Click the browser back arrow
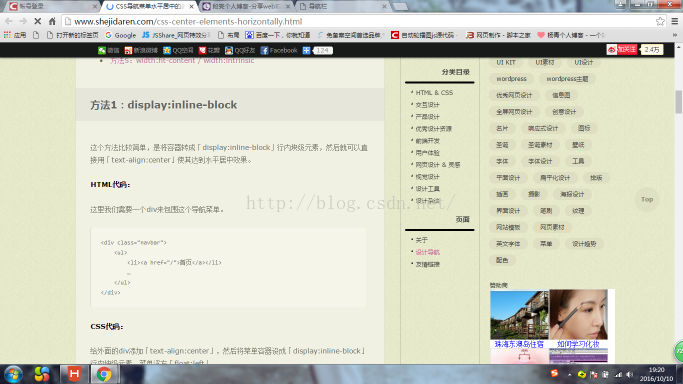683x384 pixels. pyautogui.click(x=9, y=21)
